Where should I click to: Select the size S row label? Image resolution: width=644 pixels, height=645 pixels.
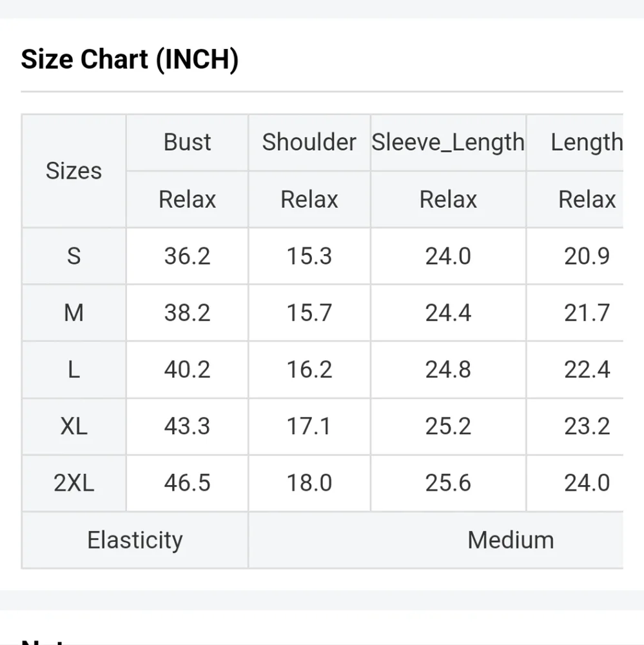tap(73, 256)
